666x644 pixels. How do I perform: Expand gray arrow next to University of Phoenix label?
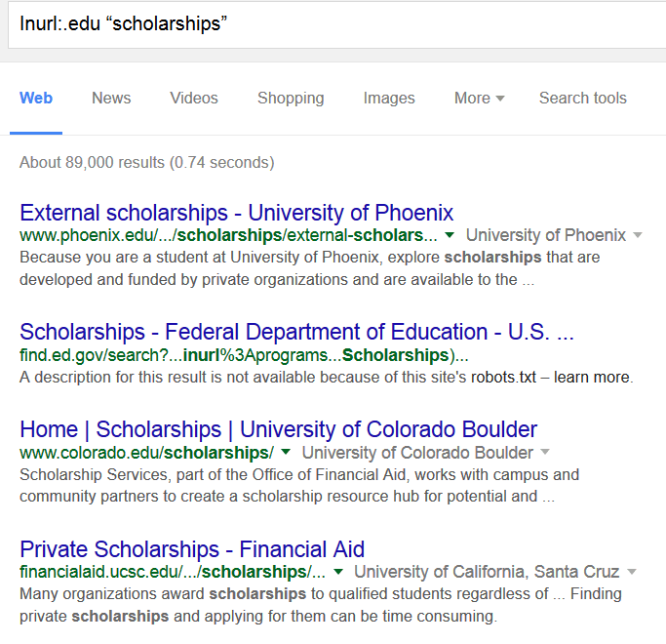(637, 234)
